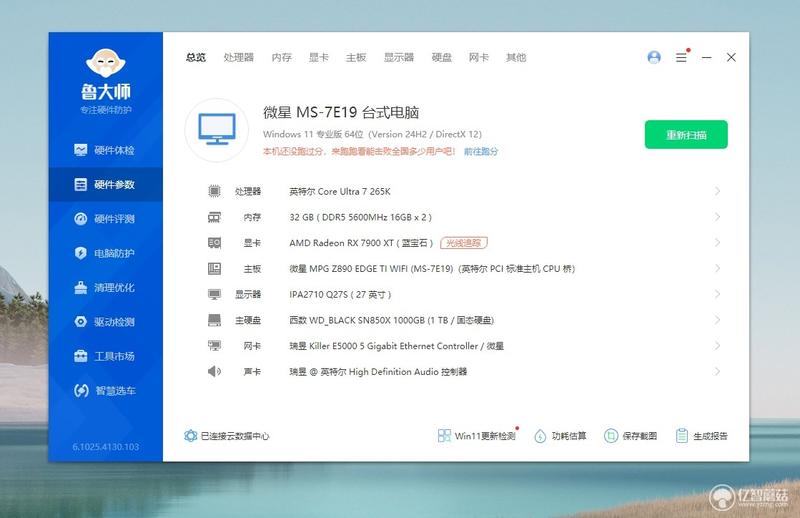The height and width of the screenshot is (518, 800).
Task: Click the 光线追踪 ray tracing badge
Action: point(464,243)
